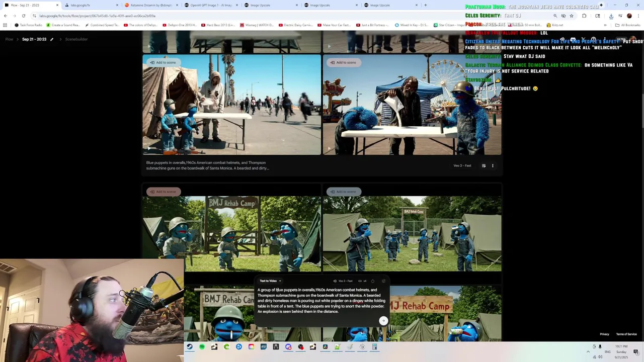
Task: Submit the prompt with arrow button
Action: pyautogui.click(x=383, y=321)
